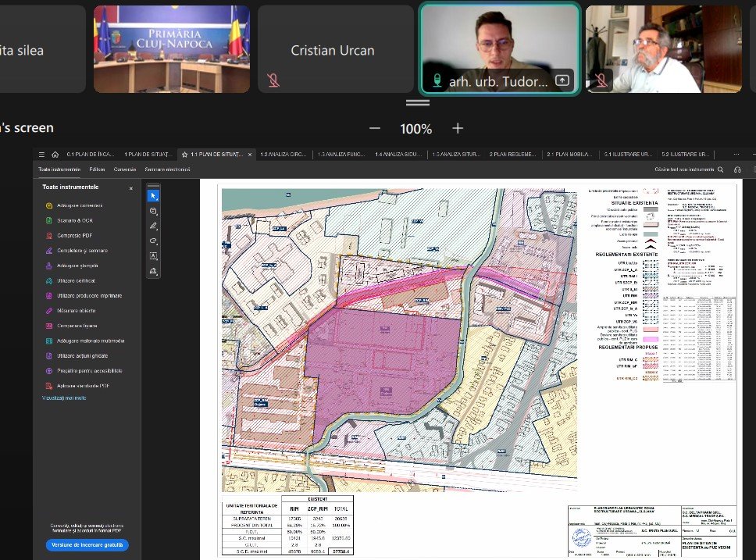Image resolution: width=756 pixels, height=560 pixels.
Task: Launch Scanare & OCR tool
Action: [69, 220]
